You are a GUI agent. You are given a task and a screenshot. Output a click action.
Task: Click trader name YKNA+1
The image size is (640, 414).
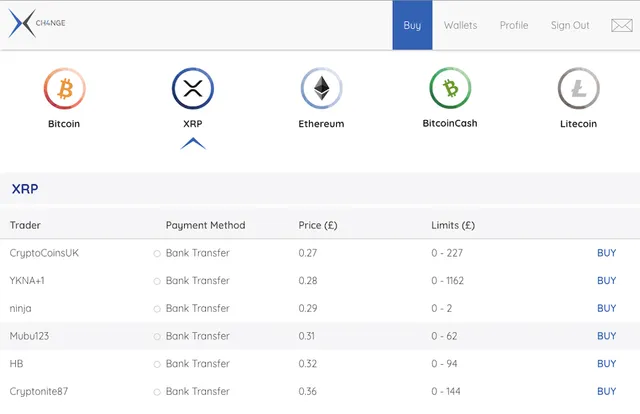tap(27, 281)
